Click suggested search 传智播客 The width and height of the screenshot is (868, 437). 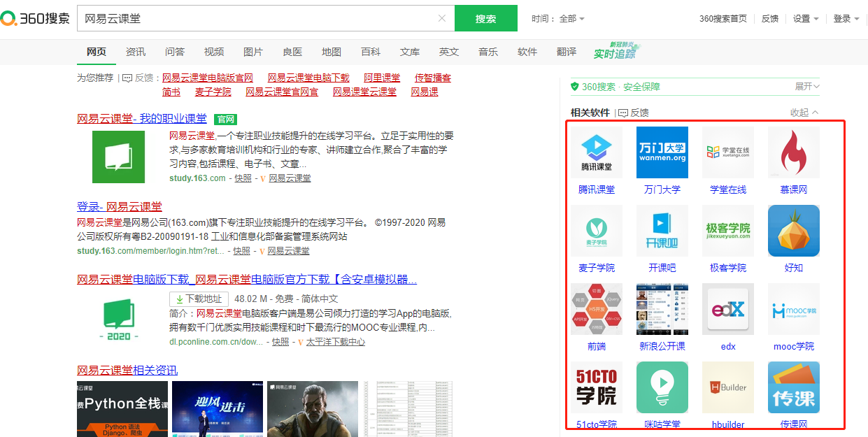[433, 78]
